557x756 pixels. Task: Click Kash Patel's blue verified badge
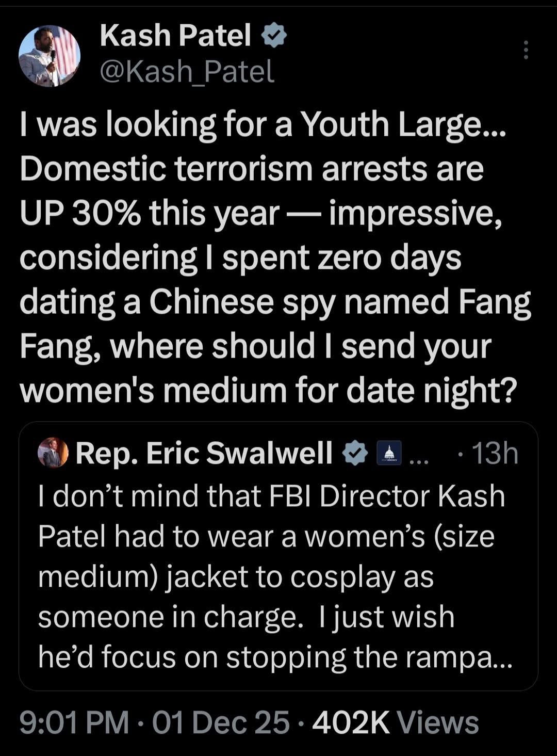(x=274, y=37)
